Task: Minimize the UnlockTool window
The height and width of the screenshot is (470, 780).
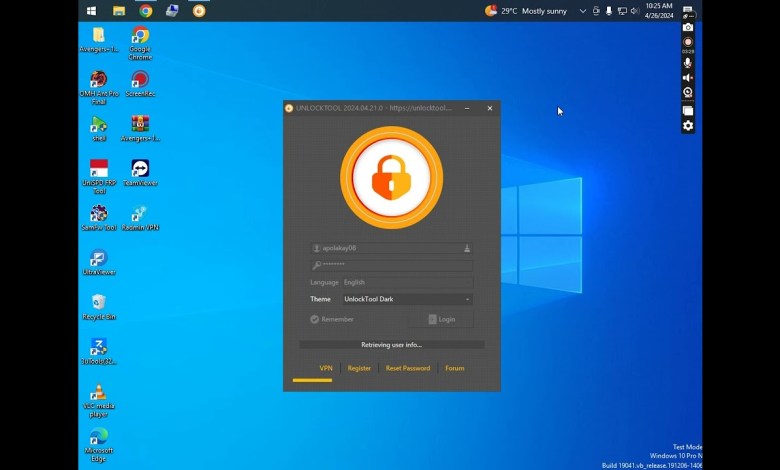Action: (467, 108)
